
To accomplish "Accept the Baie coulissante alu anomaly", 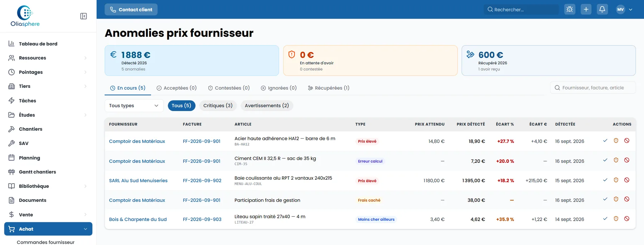I will [x=605, y=180].
